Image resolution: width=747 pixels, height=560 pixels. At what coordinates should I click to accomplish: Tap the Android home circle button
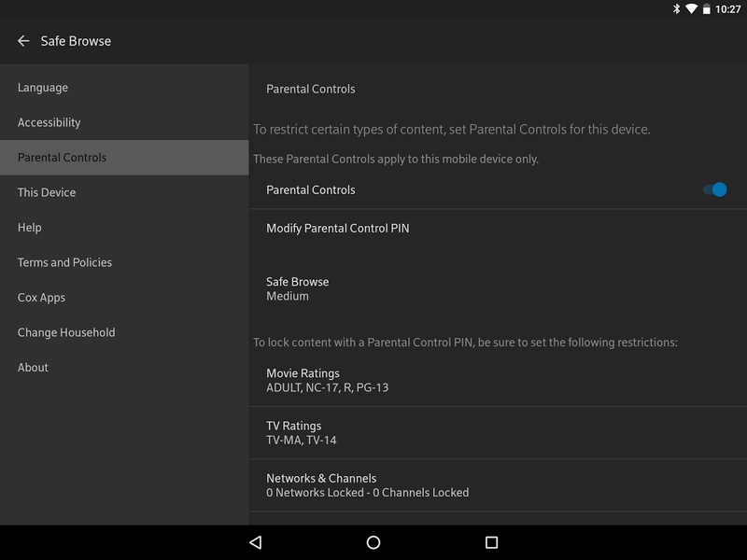point(373,542)
